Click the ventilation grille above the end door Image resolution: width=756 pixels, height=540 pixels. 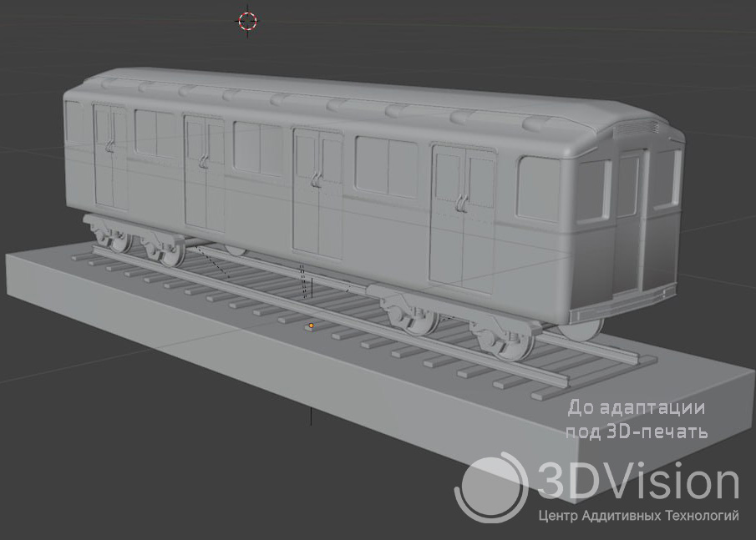click(x=637, y=129)
